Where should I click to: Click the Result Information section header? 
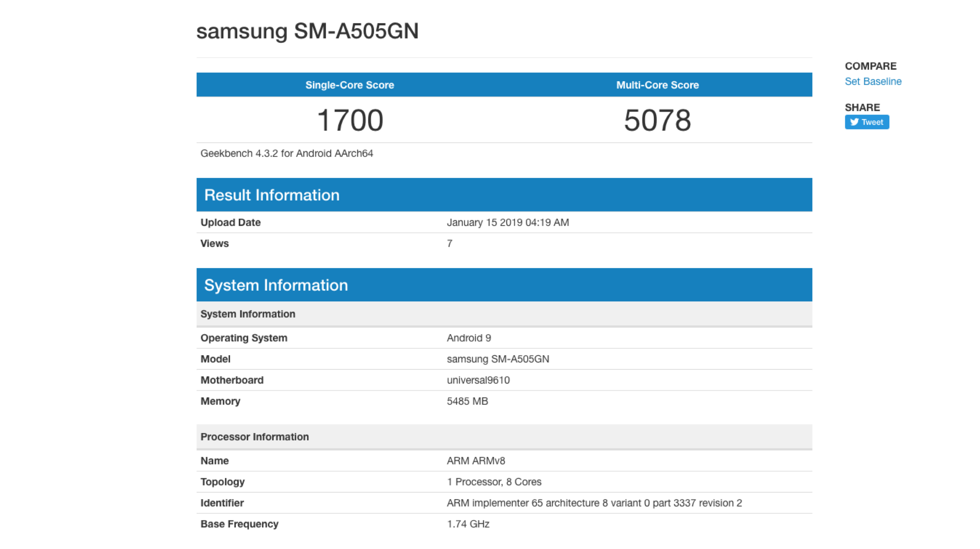[272, 195]
